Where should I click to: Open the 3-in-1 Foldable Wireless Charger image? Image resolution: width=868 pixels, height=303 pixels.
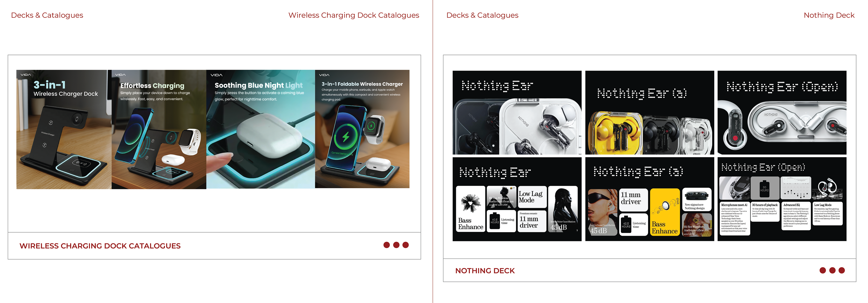coord(362,129)
